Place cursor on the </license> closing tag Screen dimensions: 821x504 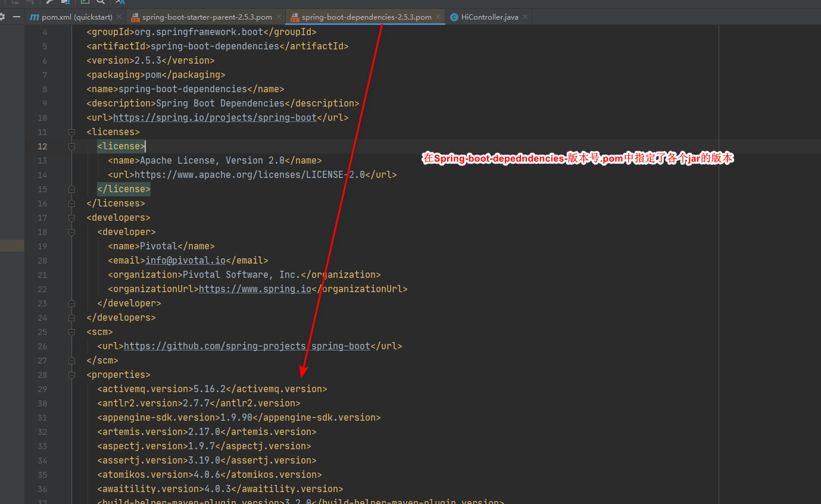(x=124, y=189)
